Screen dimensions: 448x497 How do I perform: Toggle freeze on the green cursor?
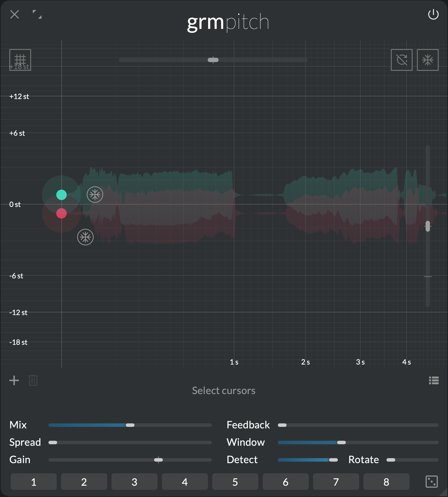[x=95, y=195]
